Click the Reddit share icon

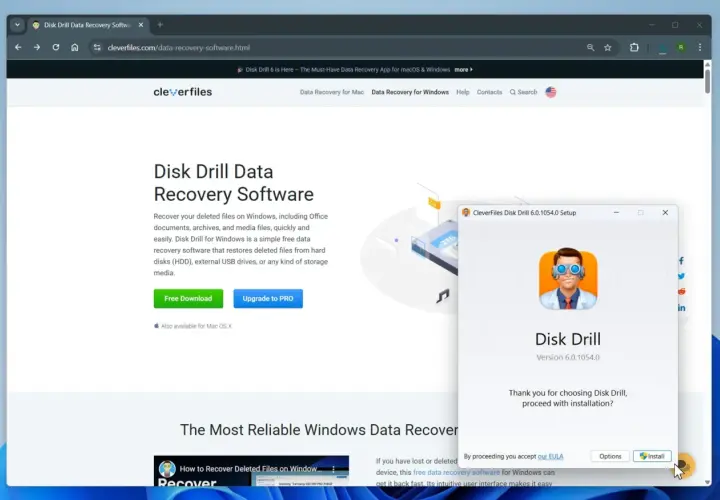(681, 292)
